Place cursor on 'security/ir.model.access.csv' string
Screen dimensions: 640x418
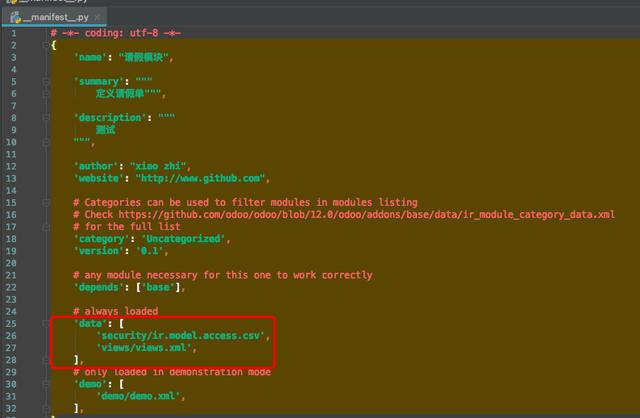[181, 336]
